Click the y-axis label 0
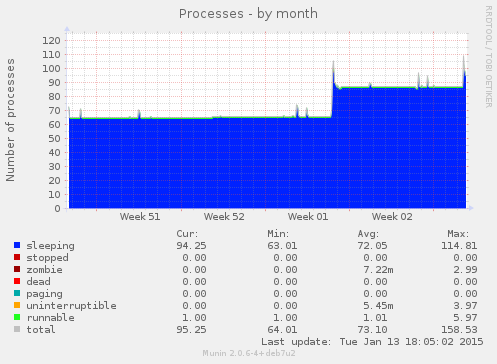 pos(58,209)
